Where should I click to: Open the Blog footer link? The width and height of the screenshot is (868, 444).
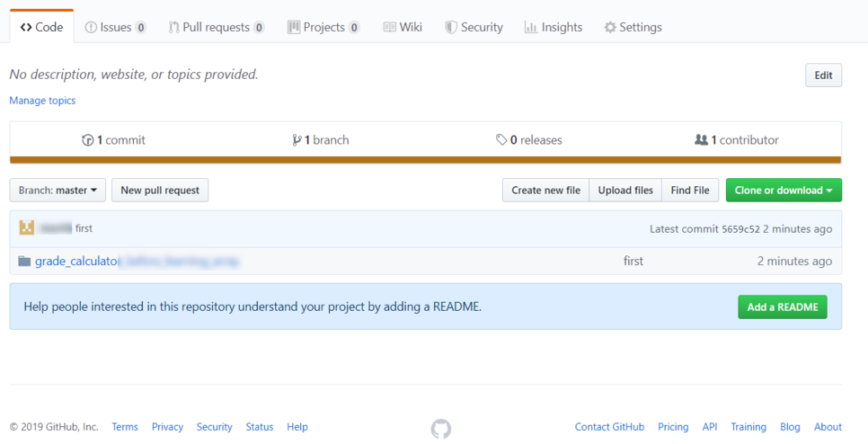(x=790, y=427)
